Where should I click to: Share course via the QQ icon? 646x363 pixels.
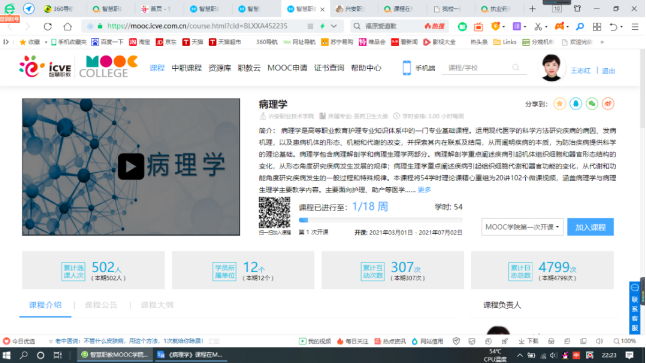[576, 104]
